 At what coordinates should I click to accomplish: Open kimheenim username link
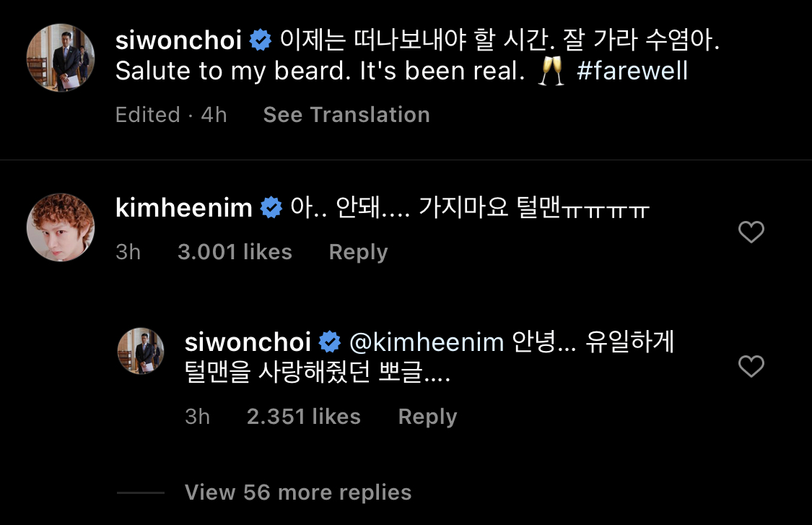tap(184, 208)
